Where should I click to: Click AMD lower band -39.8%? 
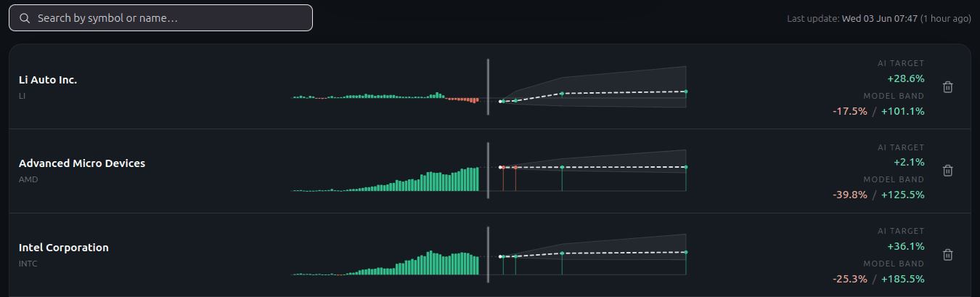coord(850,195)
